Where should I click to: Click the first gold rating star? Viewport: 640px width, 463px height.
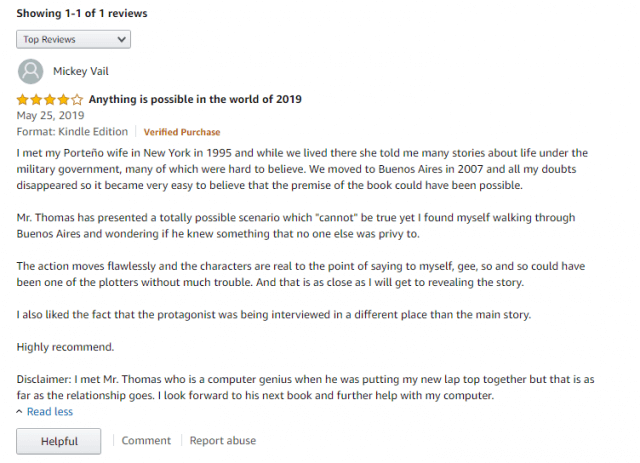[x=23, y=99]
